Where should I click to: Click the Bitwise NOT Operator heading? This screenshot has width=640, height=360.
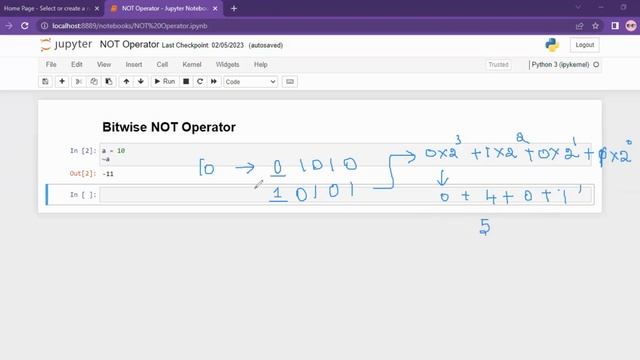pyautogui.click(x=169, y=127)
